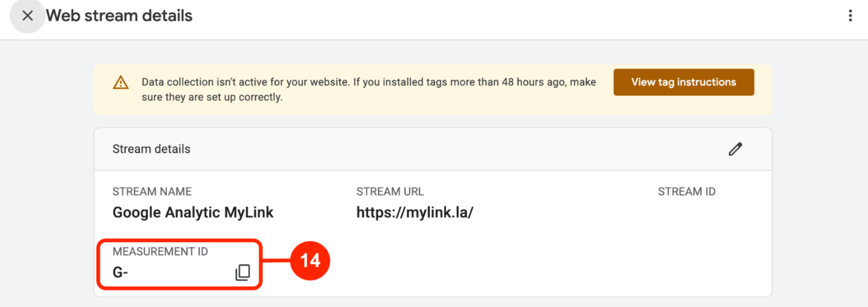The width and height of the screenshot is (868, 307).
Task: Click the Web stream details title
Action: [119, 16]
